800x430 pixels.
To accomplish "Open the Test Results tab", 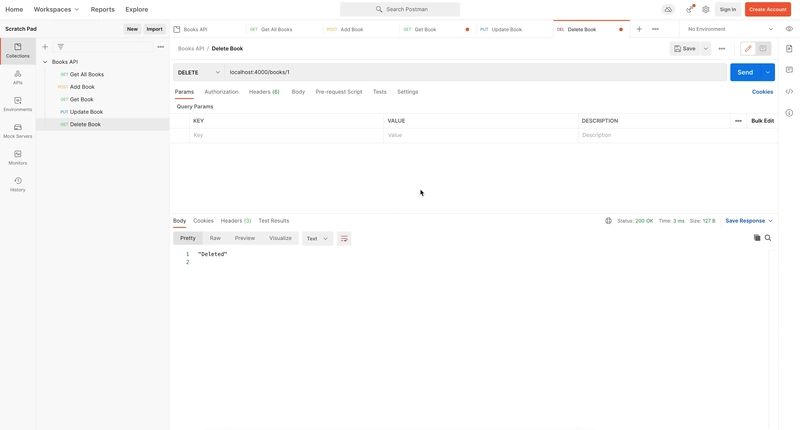I will coord(273,221).
